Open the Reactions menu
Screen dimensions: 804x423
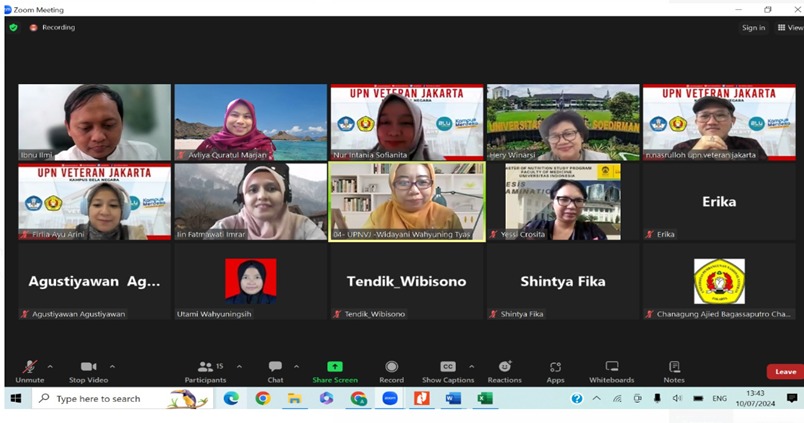pos(504,368)
